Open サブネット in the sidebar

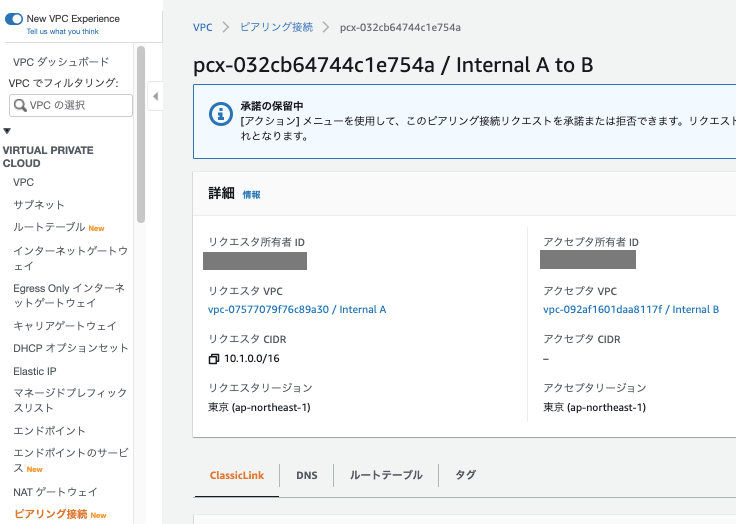coord(38,205)
